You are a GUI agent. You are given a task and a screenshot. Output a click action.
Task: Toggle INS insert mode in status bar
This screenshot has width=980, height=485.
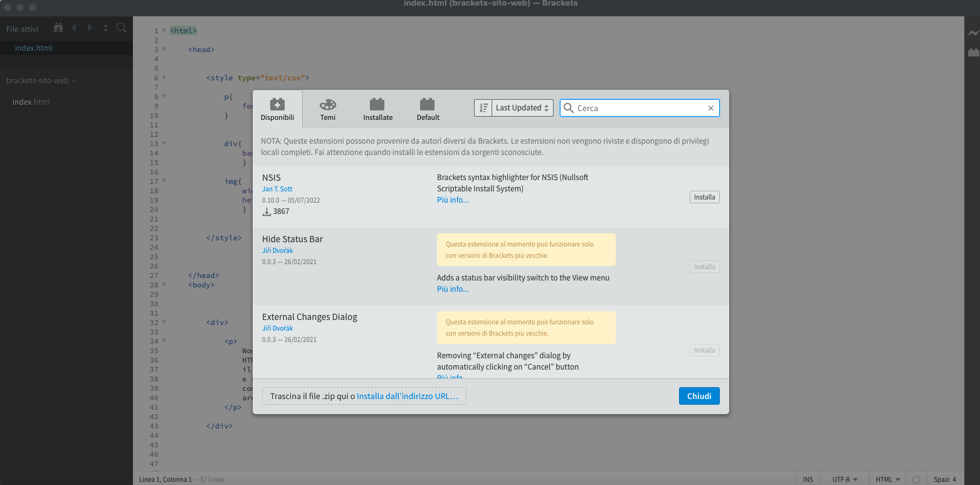[808, 479]
